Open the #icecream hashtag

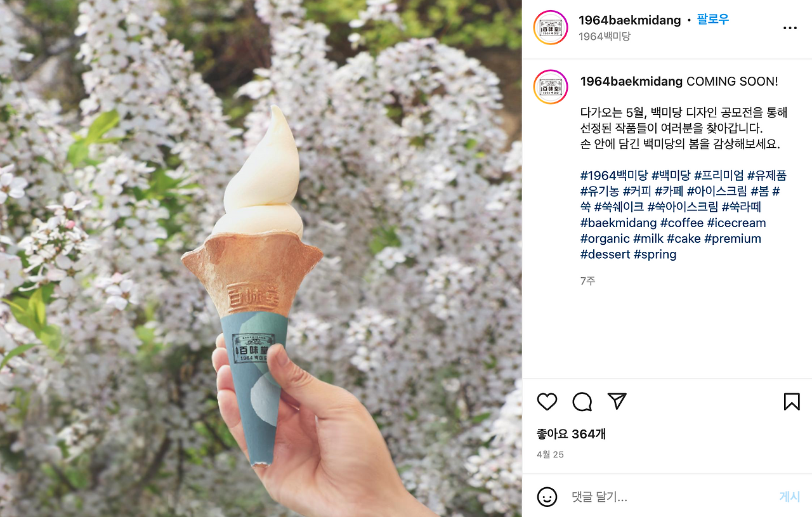tap(737, 223)
